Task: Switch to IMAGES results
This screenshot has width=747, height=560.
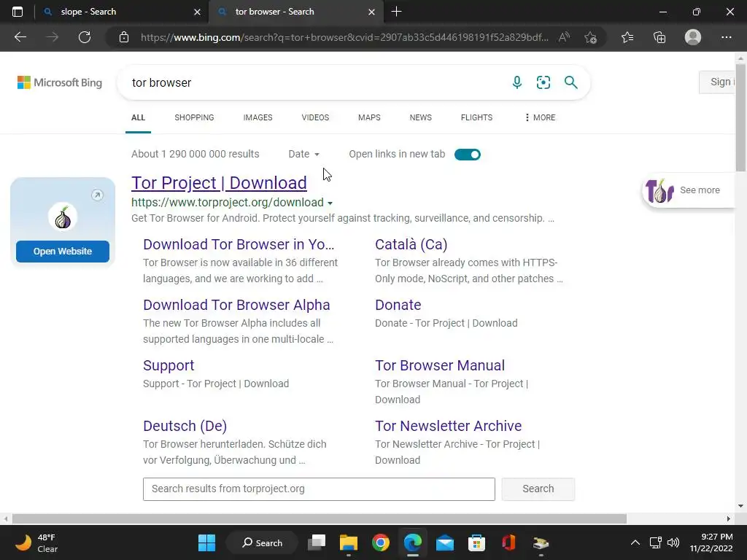Action: tap(258, 117)
